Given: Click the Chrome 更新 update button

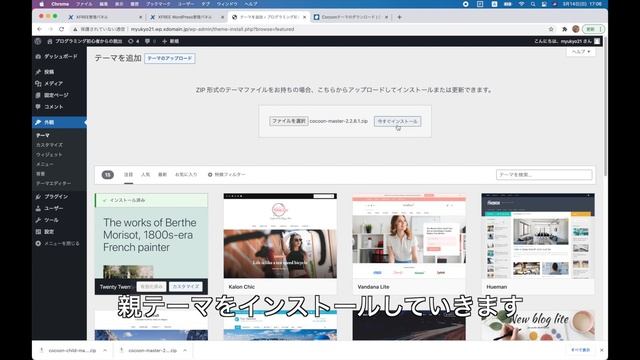Looking at the screenshot, I should [x=593, y=29].
